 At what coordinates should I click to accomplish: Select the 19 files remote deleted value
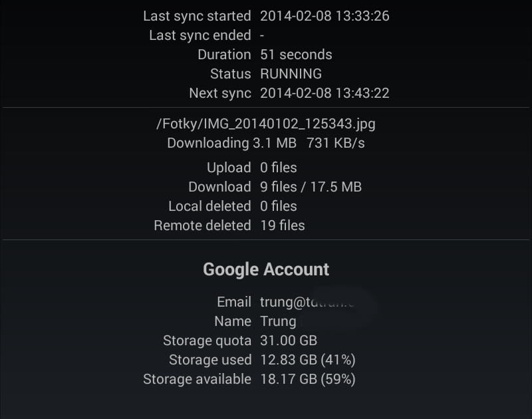283,225
